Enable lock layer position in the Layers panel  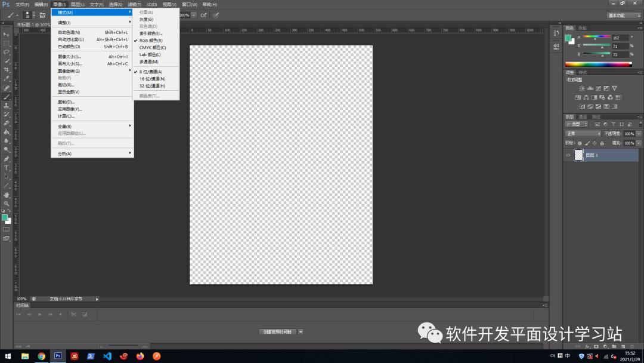point(595,143)
